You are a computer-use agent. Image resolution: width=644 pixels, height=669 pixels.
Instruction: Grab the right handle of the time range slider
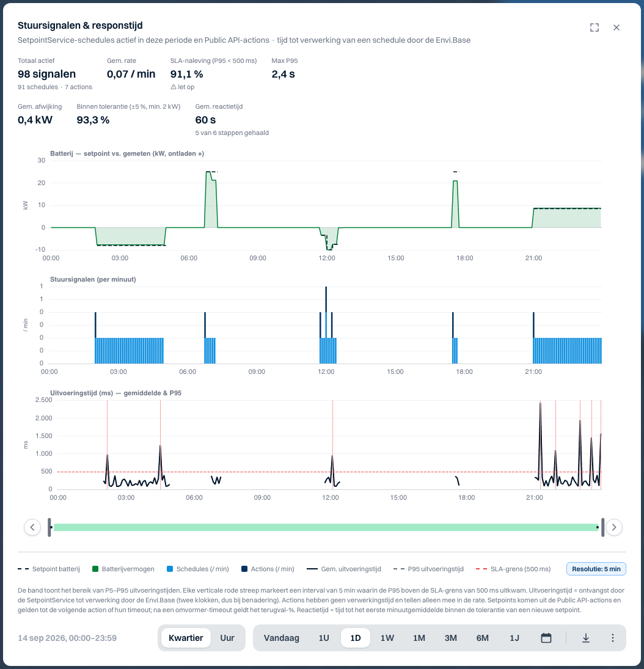point(602,527)
